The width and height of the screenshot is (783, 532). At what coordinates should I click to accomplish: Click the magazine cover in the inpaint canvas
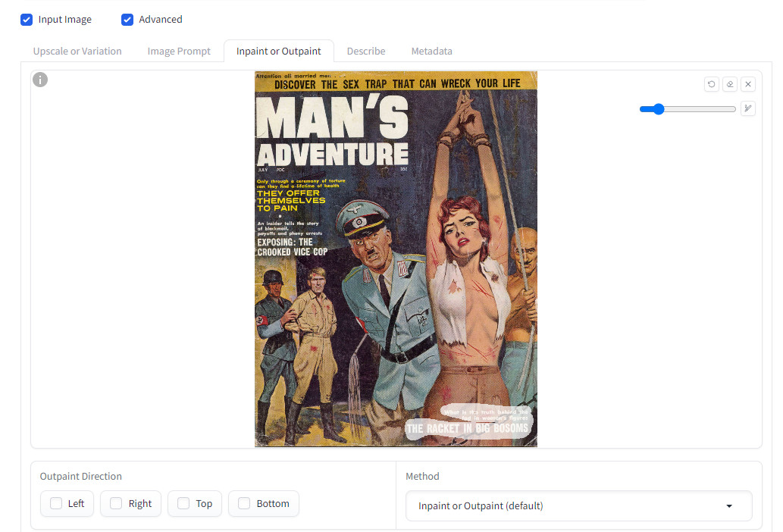[x=396, y=258]
